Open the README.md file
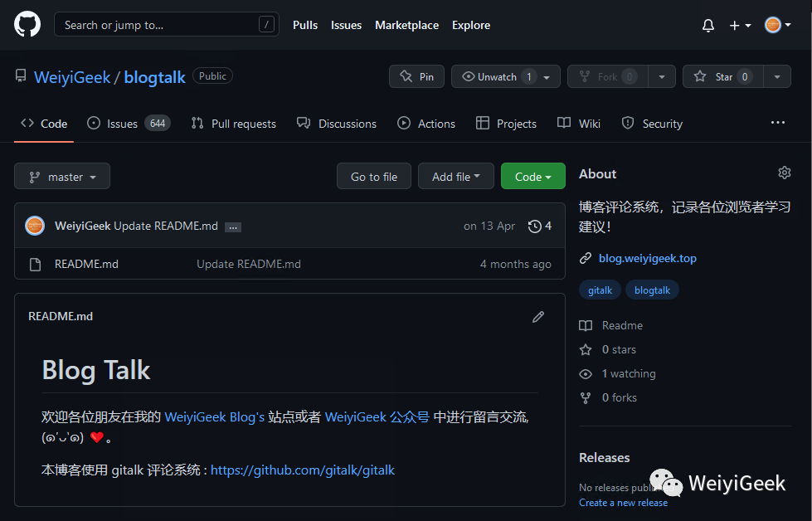The height and width of the screenshot is (521, 812). 86,264
